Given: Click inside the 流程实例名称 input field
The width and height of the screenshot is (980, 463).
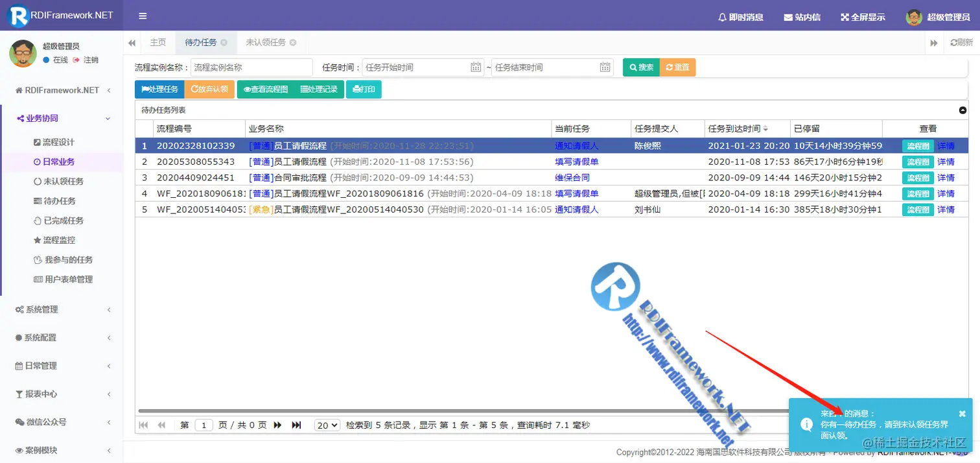Looking at the screenshot, I should (251, 67).
